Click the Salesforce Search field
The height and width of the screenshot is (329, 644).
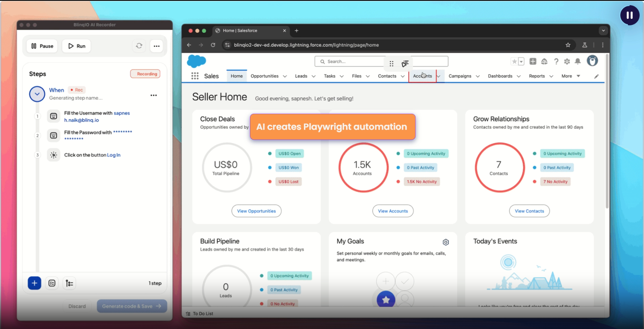(381, 62)
